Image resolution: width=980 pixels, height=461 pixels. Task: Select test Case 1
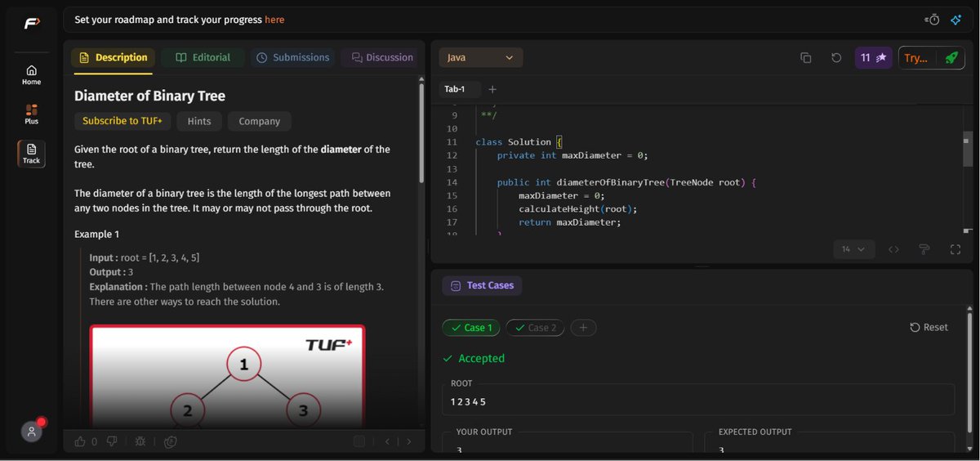[x=470, y=328]
